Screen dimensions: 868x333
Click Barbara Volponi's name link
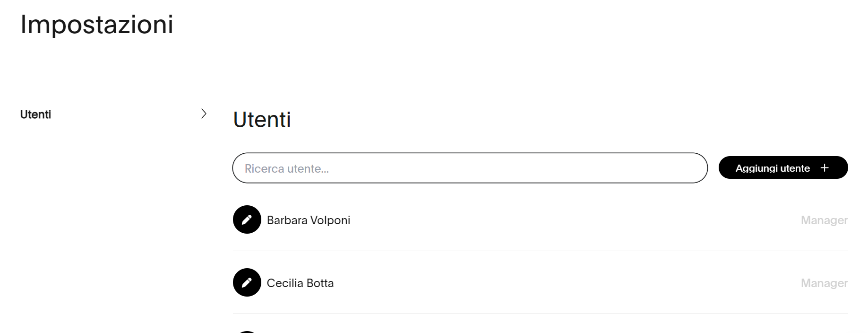coord(309,220)
